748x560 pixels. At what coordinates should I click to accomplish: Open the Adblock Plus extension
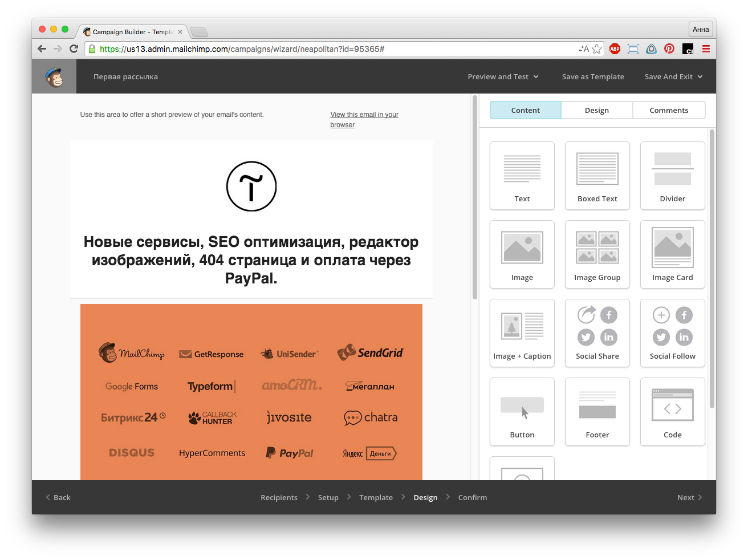(x=615, y=49)
